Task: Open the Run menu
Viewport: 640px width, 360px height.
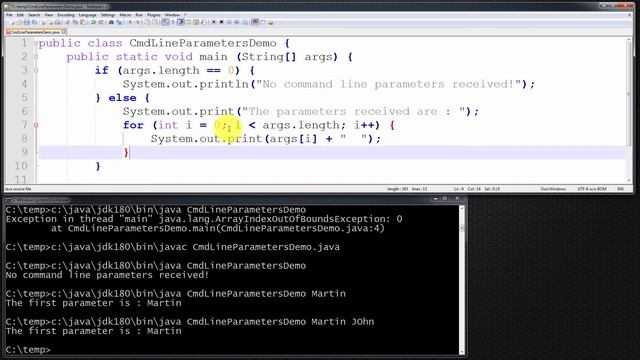Action: point(139,15)
